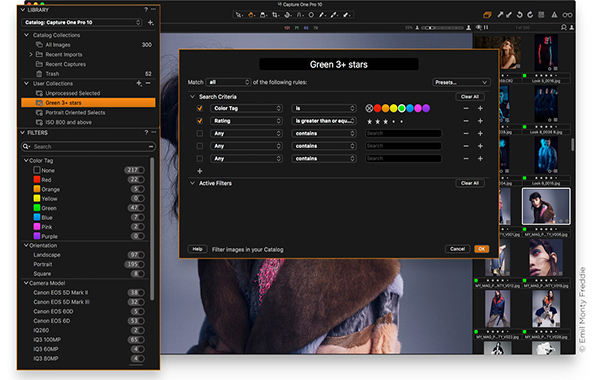Select the crop tool in toolbar
Image resolution: width=600 pixels, height=380 pixels.
pos(275,15)
